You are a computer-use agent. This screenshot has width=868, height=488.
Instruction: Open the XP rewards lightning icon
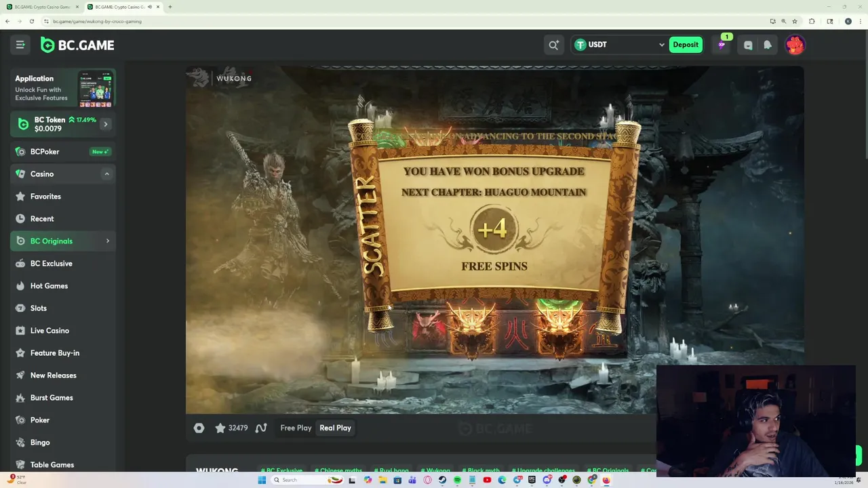pyautogui.click(x=722, y=45)
